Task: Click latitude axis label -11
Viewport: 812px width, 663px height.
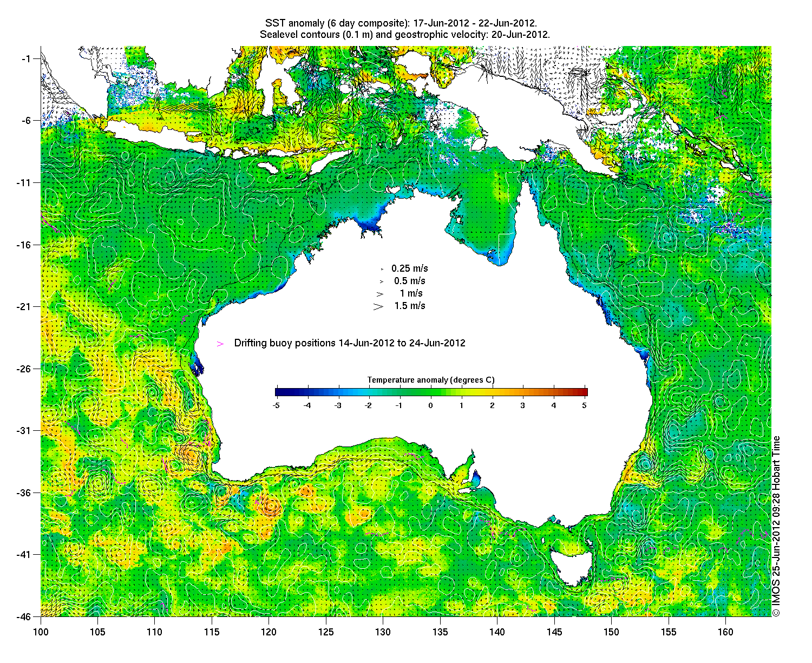Action: point(24,182)
